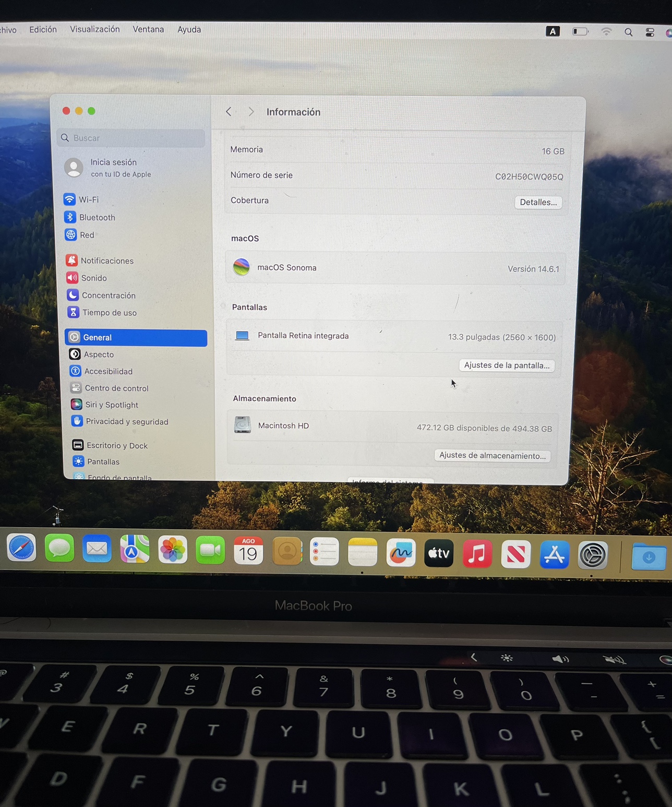Select Escritorio y Dock
This screenshot has height=807, width=672.
click(110, 445)
